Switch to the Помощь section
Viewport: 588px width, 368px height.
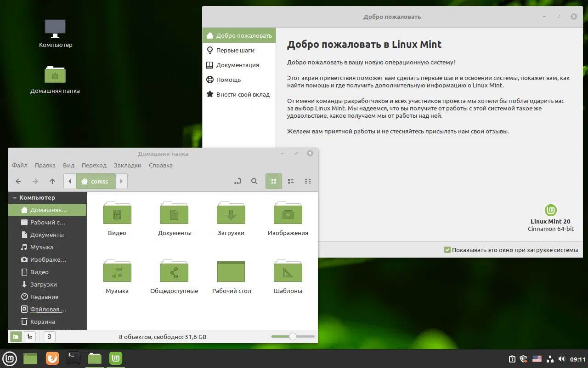click(x=239, y=80)
